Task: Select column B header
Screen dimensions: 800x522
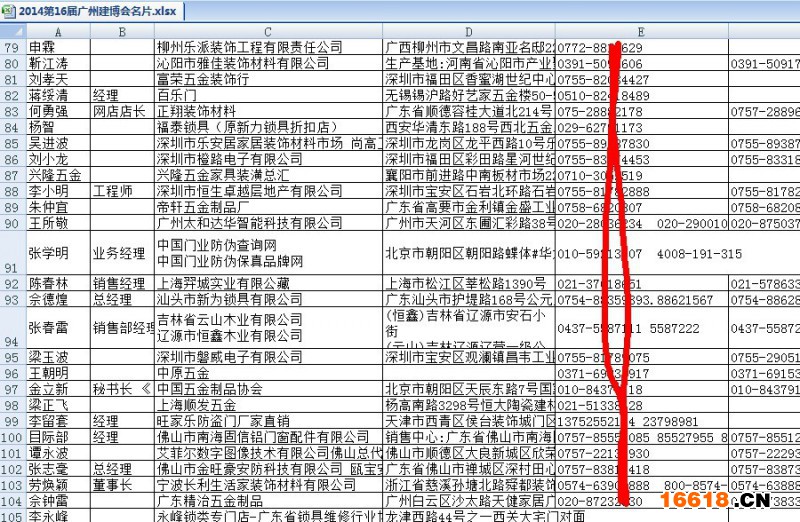Action: (121, 32)
